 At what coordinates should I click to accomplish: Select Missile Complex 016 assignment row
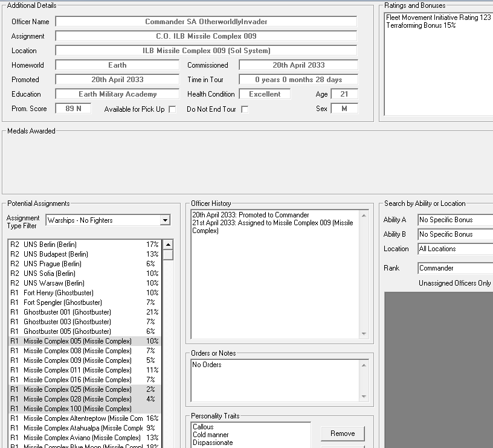[85, 380]
